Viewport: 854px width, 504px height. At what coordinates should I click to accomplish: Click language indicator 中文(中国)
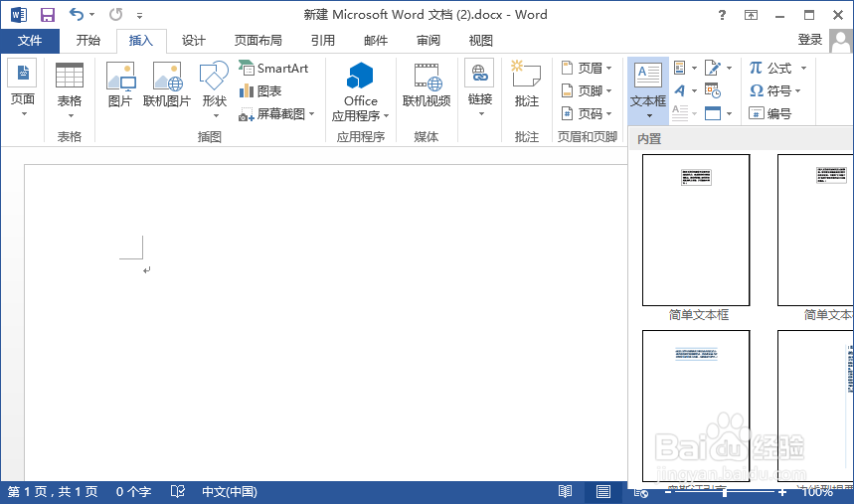(230, 492)
